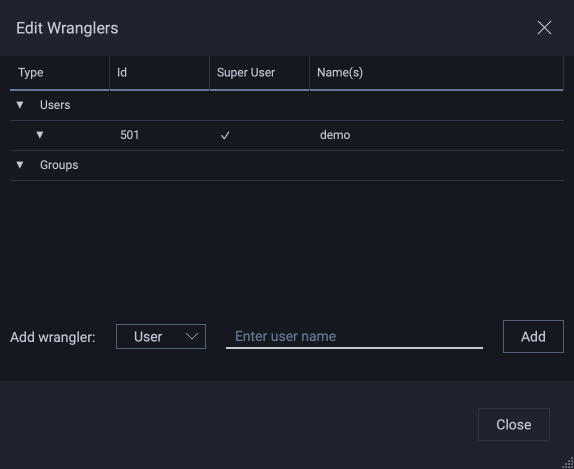Select the Users row label

pyautogui.click(x=55, y=105)
